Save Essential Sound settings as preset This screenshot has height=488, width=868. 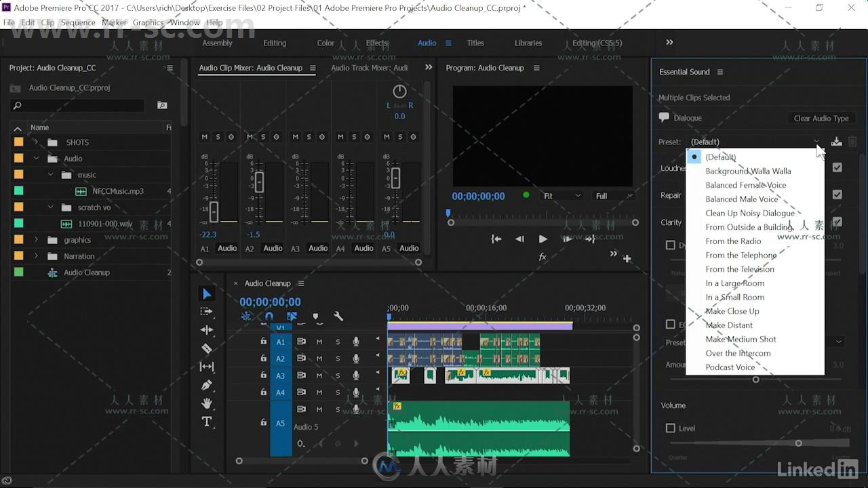tap(836, 142)
